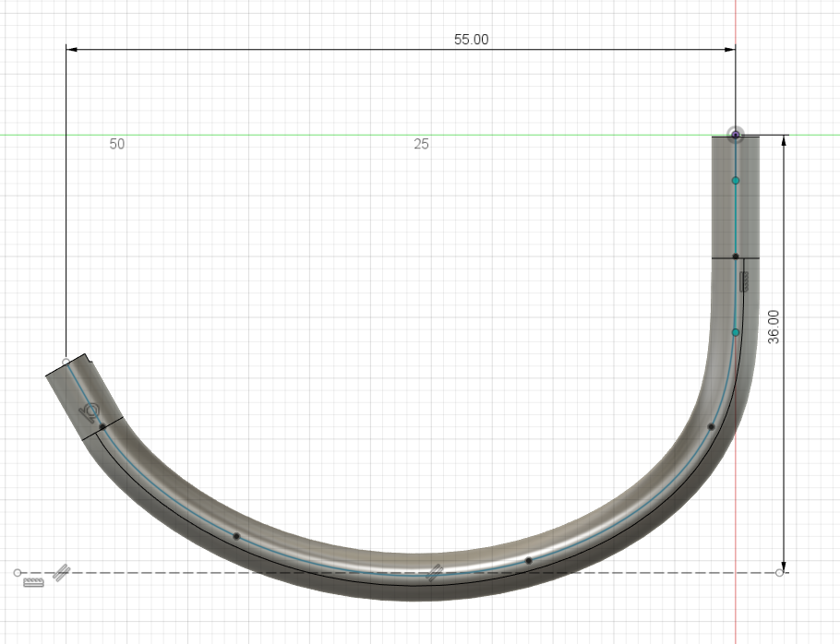
Task: Click the horizontal constraint icon under dashed line
Action: tap(34, 584)
